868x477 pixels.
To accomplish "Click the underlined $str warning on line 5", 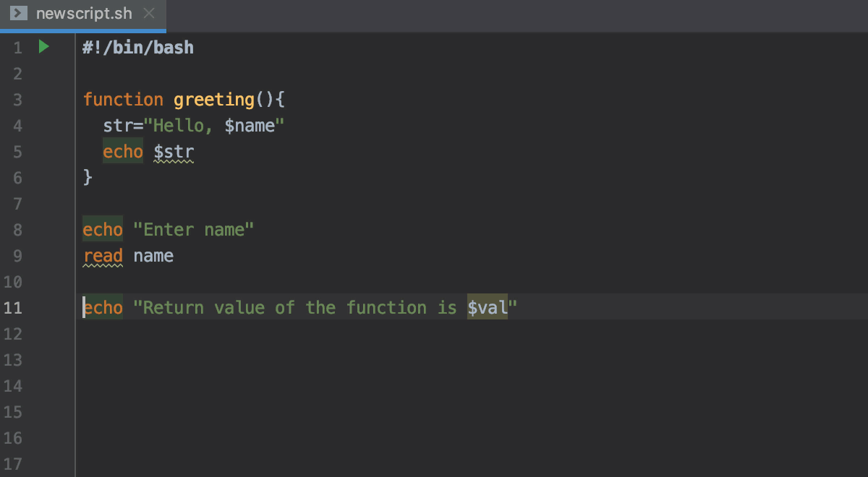I will pyautogui.click(x=174, y=152).
